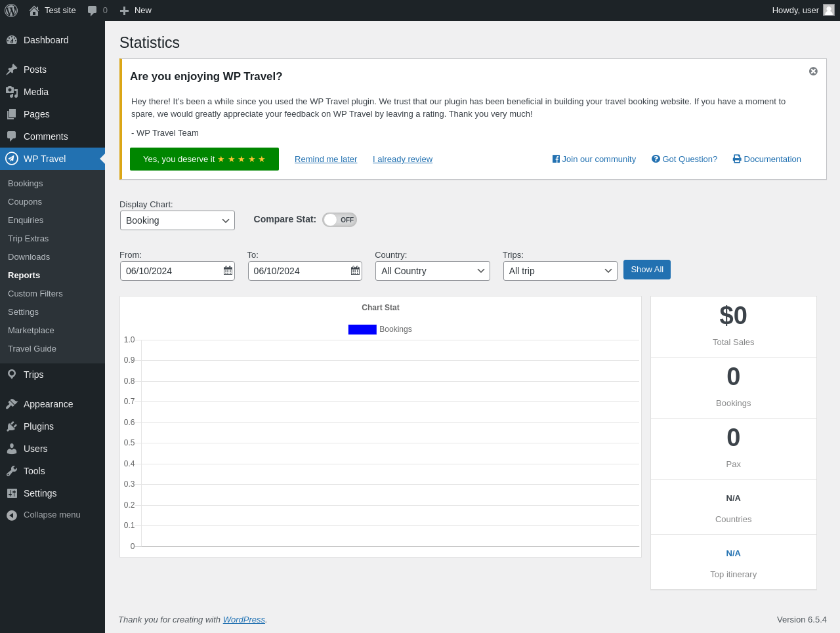Toggle the Compare Stat switch on
840x633 pixels.
[339, 220]
